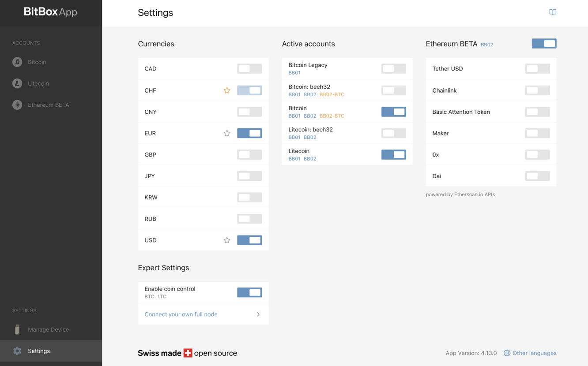Enable the Basic Attention Token switch
Screen dimensions: 588x366
tap(538, 112)
